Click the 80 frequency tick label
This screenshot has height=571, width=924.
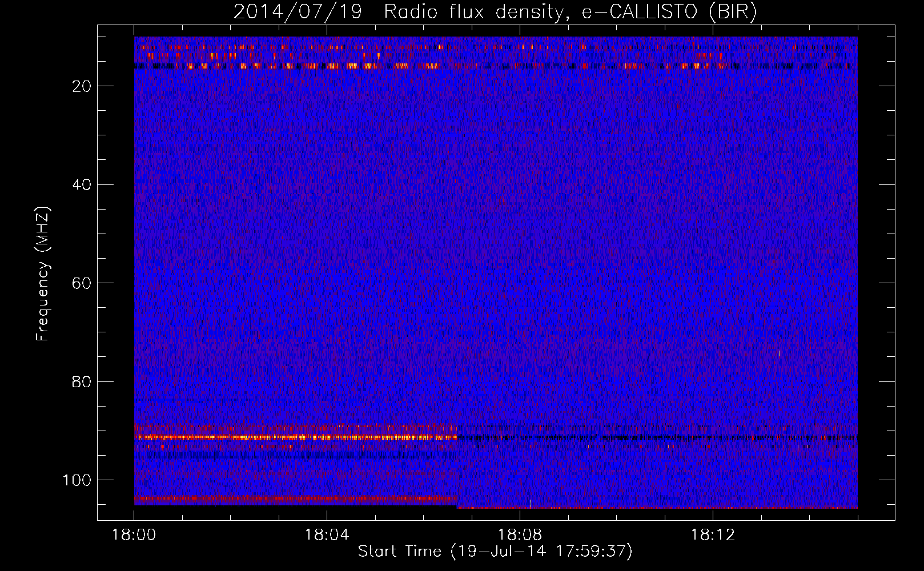[x=82, y=381]
